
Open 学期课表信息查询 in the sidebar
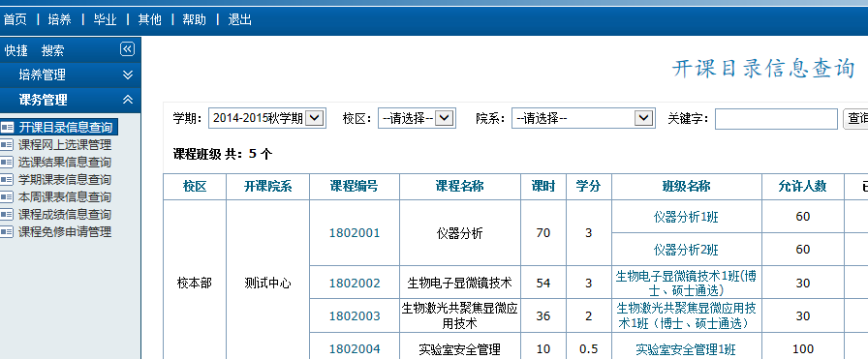(65, 180)
